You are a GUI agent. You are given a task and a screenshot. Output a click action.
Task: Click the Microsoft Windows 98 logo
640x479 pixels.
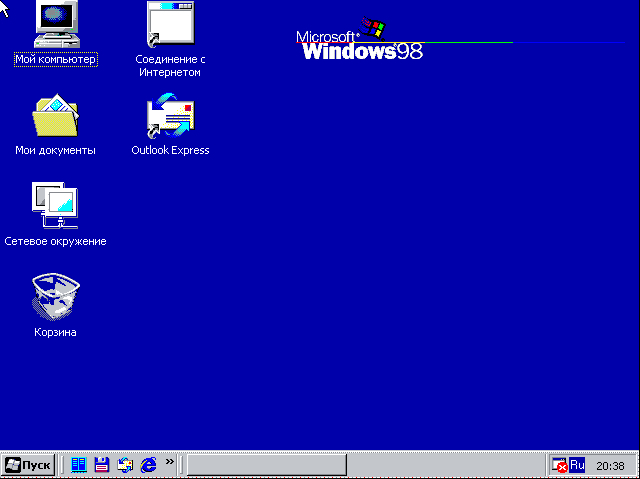click(x=361, y=42)
